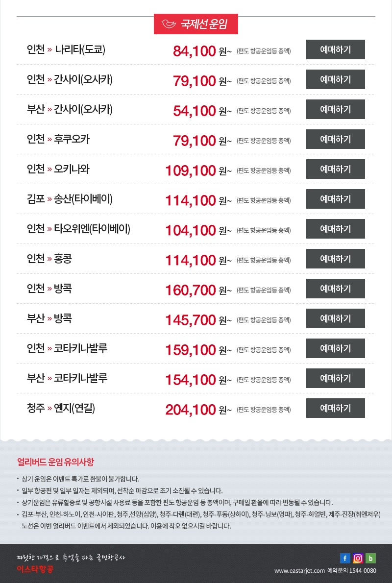Book the 인천 » 코타키나발루 flight
The image size is (392, 583).
click(x=335, y=348)
